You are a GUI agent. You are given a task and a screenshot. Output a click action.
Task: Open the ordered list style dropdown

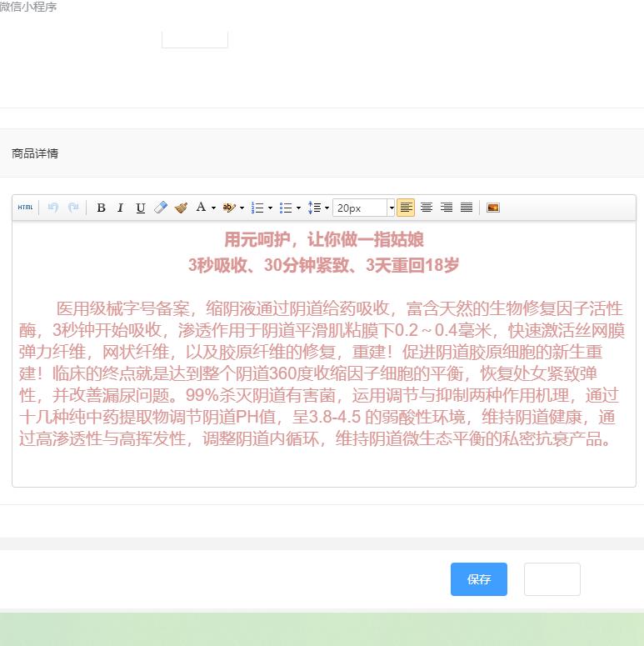[270, 208]
